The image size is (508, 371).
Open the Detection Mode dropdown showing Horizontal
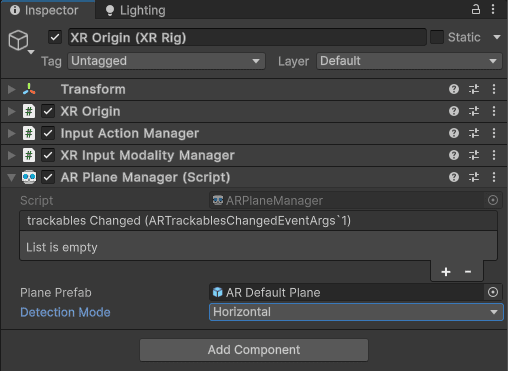[356, 312]
